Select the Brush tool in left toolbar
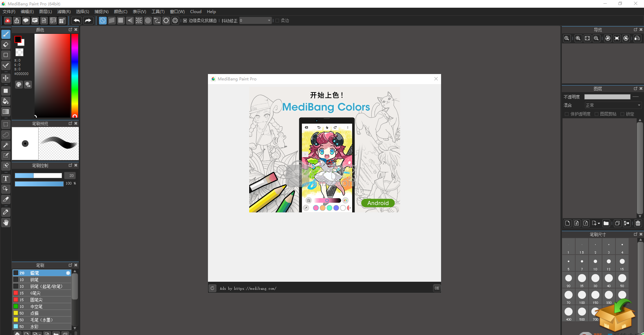Viewport: 644px width, 335px height. coord(6,34)
